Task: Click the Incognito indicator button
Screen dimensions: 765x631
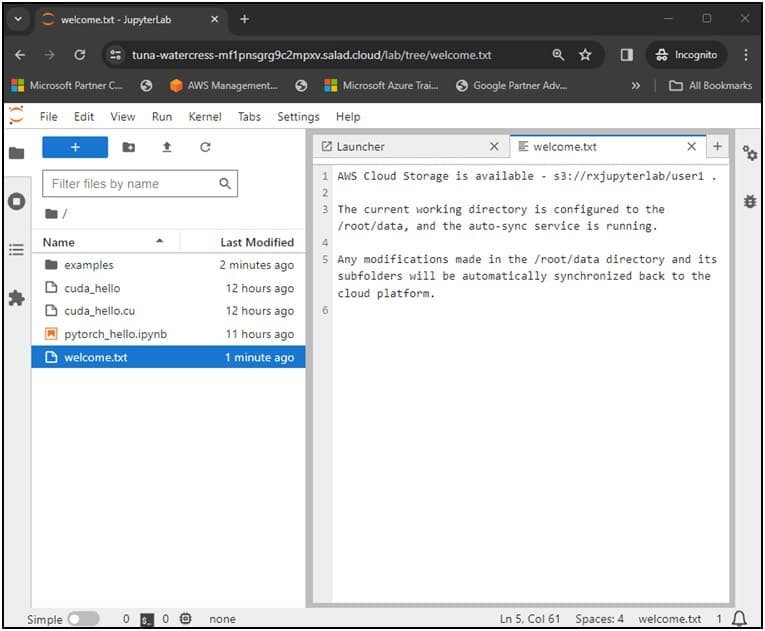Action: coord(686,55)
